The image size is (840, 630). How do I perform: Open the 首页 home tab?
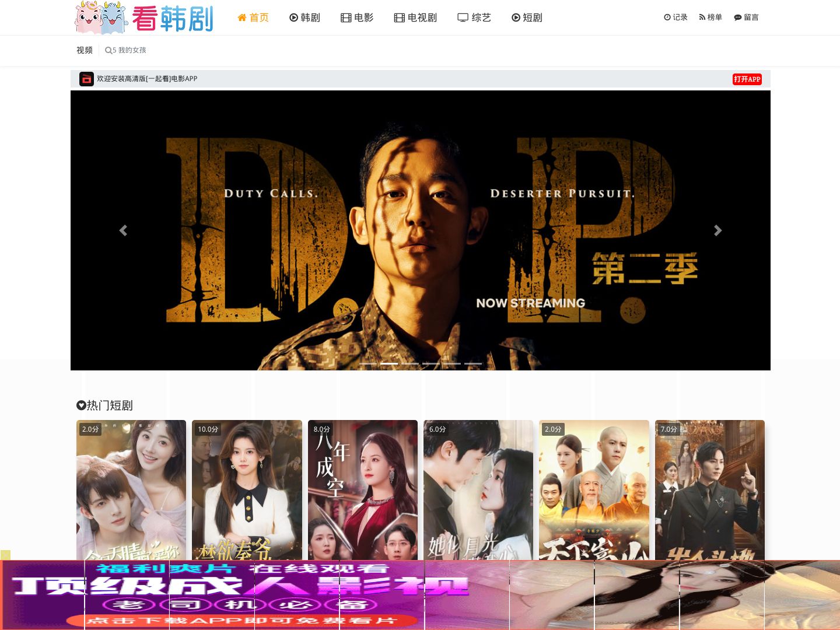(253, 17)
